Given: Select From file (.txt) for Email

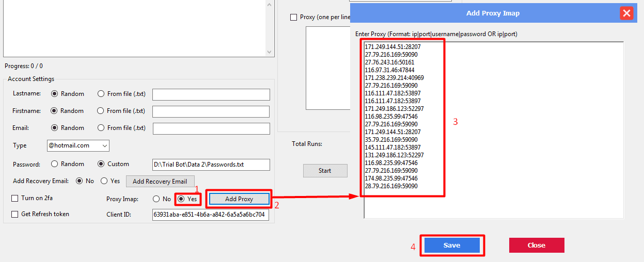Looking at the screenshot, I should 121,128.
